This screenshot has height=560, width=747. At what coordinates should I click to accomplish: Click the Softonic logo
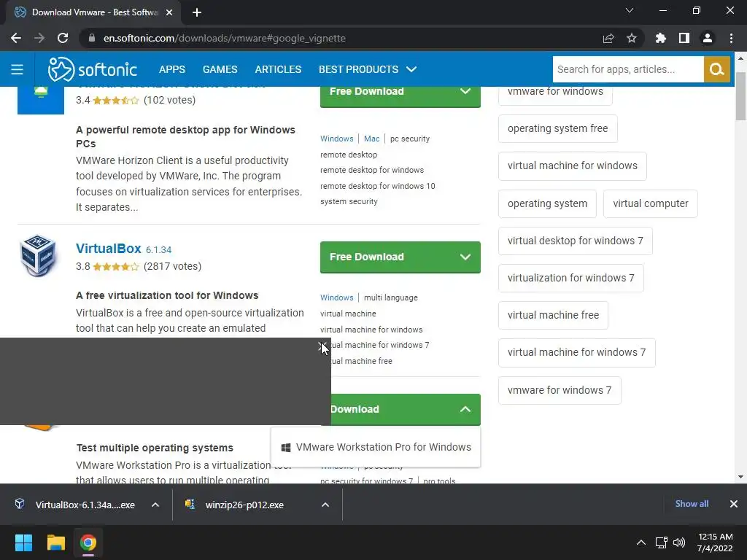[93, 69]
